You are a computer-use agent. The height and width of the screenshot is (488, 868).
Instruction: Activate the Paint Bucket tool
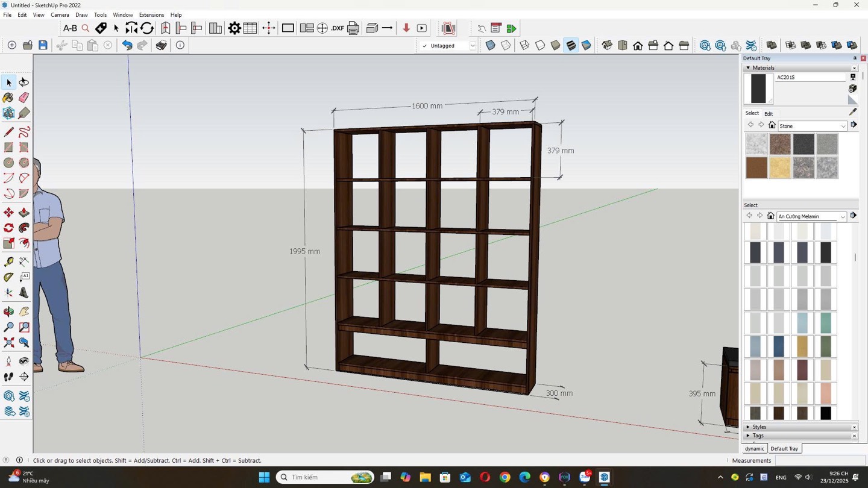pyautogui.click(x=8, y=98)
